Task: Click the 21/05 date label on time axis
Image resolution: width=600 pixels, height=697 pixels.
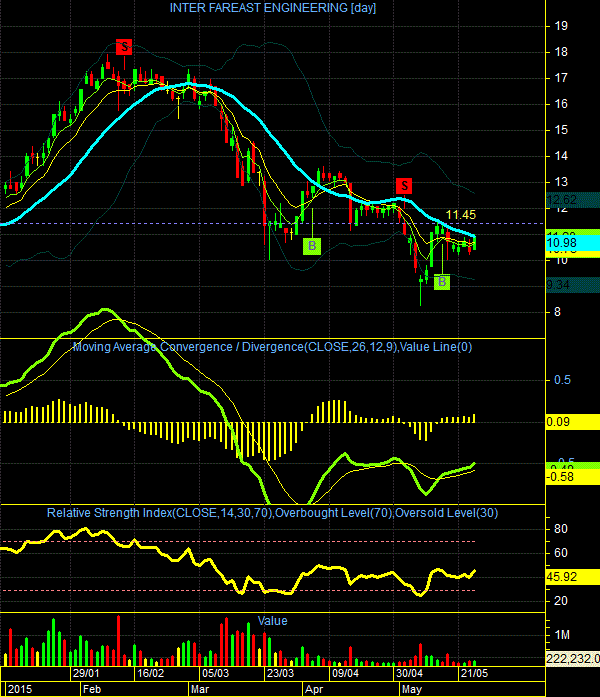Action: 474,673
